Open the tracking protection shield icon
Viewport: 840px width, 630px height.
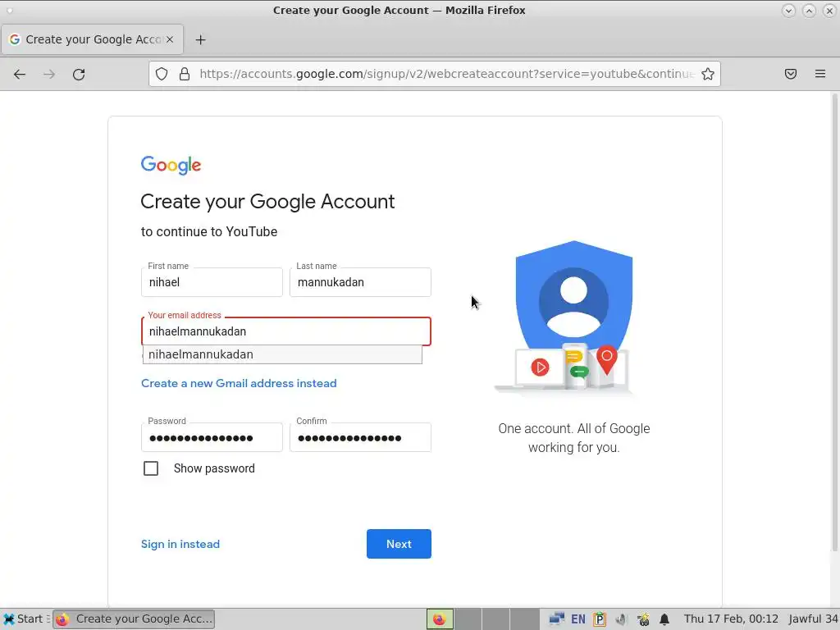162,74
